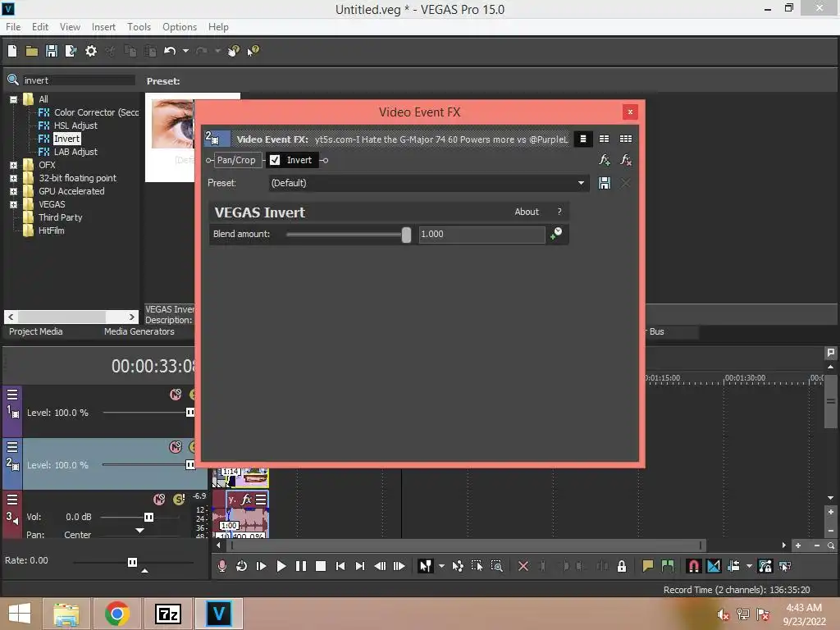This screenshot has width=840, height=630.
Task: Click the red Delete X icon
Action: pos(523,566)
